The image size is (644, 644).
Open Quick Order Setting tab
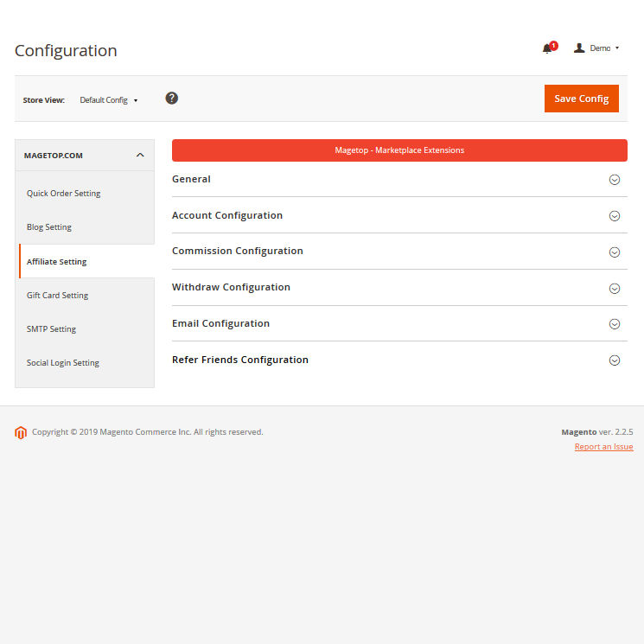(64, 194)
